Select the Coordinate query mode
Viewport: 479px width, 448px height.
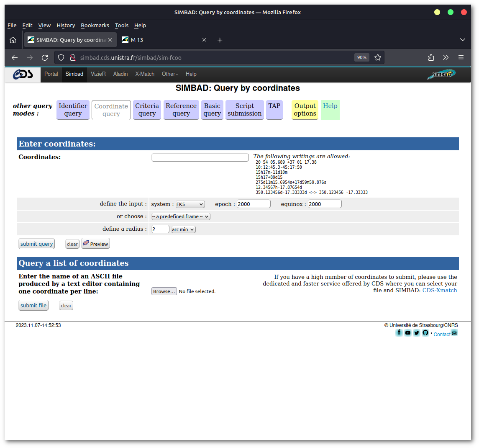pos(111,110)
